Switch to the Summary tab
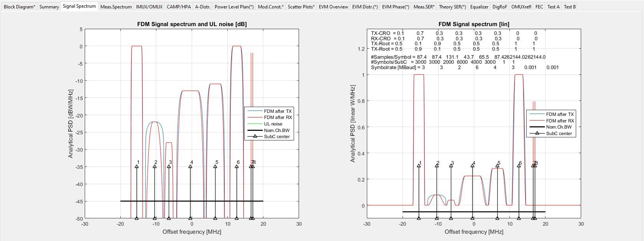 coord(49,7)
